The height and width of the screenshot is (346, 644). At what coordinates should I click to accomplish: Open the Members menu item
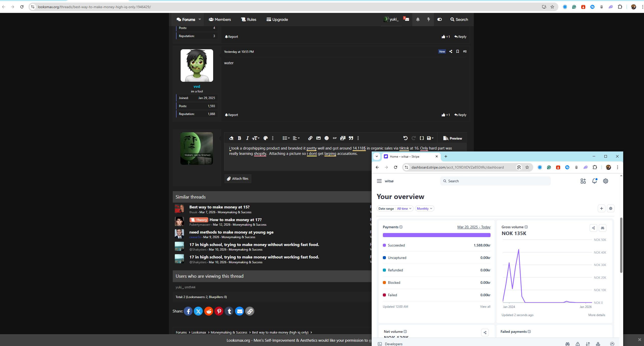pos(220,20)
